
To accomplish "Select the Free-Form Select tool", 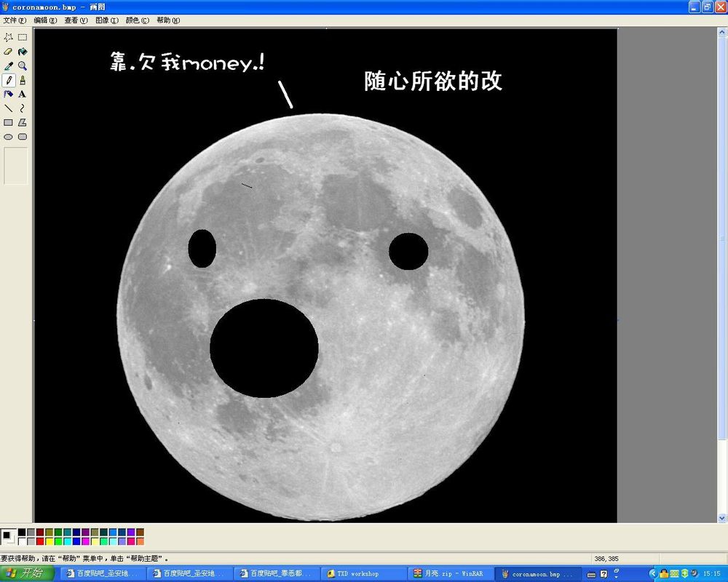I will [8, 37].
